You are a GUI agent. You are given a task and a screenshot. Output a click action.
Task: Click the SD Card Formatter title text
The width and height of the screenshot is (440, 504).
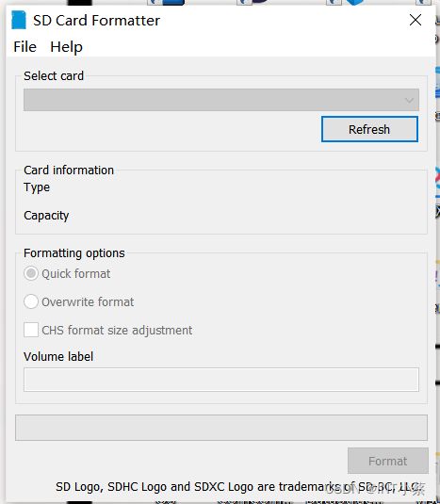click(x=96, y=21)
